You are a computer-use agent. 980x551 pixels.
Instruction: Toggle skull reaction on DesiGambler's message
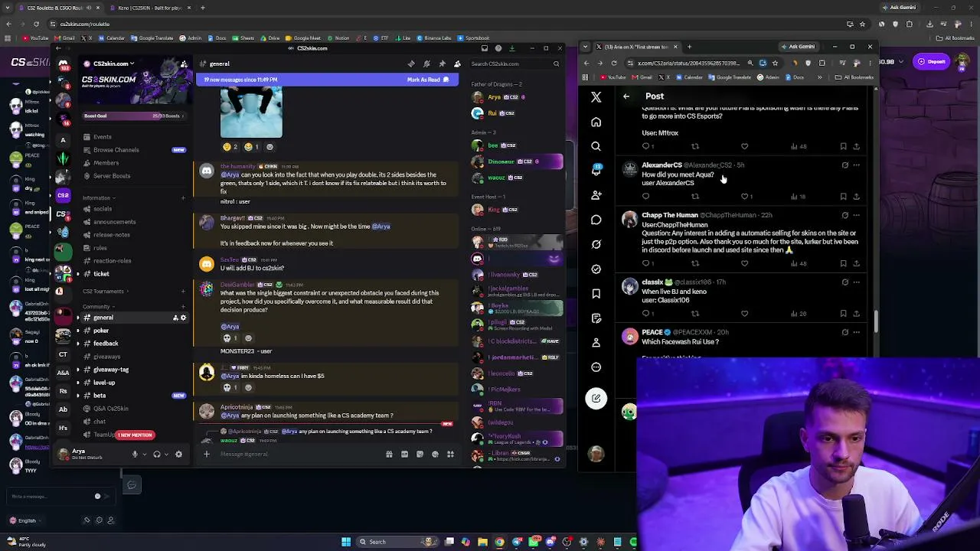[x=230, y=338]
